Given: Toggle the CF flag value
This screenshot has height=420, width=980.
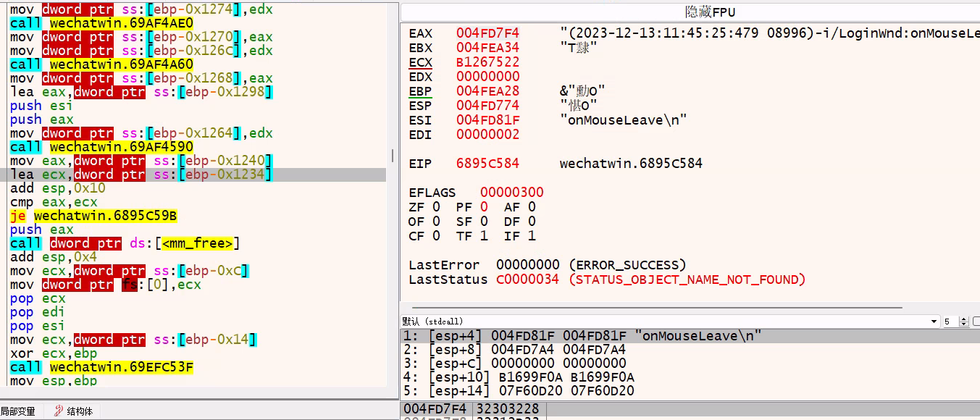Looking at the screenshot, I should pyautogui.click(x=435, y=236).
